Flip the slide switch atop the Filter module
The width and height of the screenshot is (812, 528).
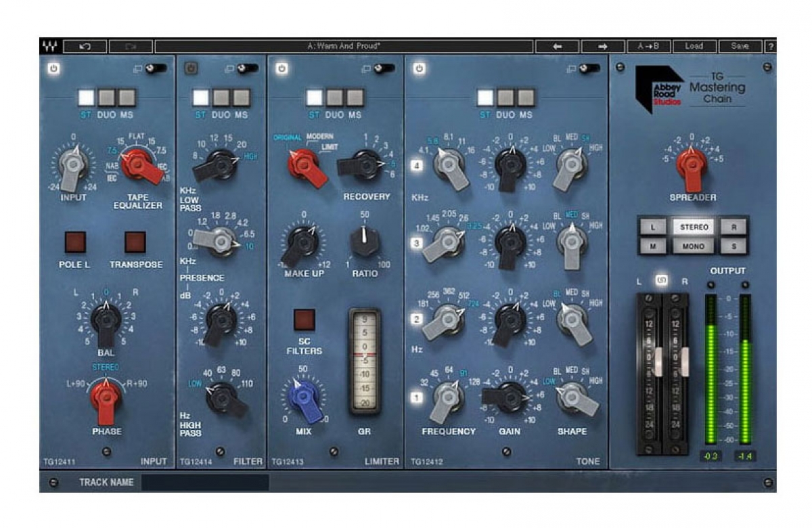tap(247, 68)
